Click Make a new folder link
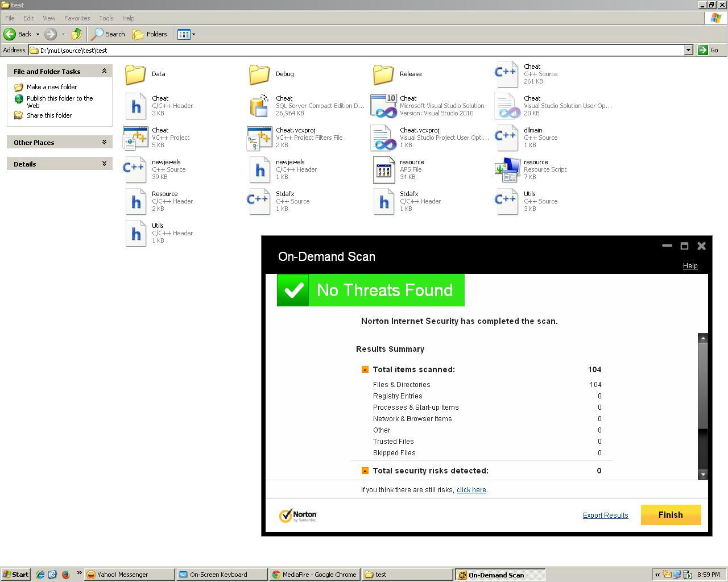 (x=52, y=87)
